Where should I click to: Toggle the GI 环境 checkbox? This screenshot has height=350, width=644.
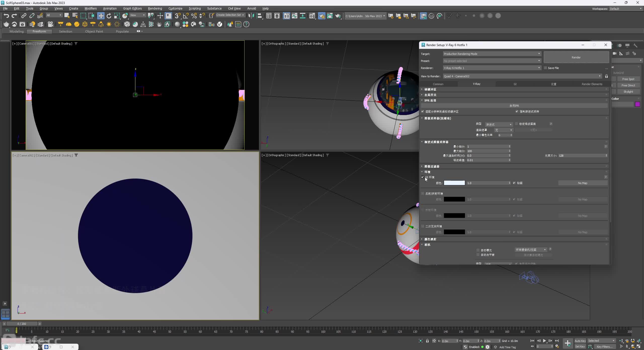coord(423,177)
